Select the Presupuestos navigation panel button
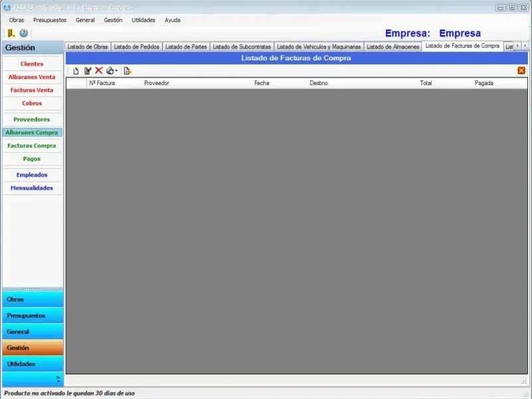The width and height of the screenshot is (532, 399). click(33, 315)
